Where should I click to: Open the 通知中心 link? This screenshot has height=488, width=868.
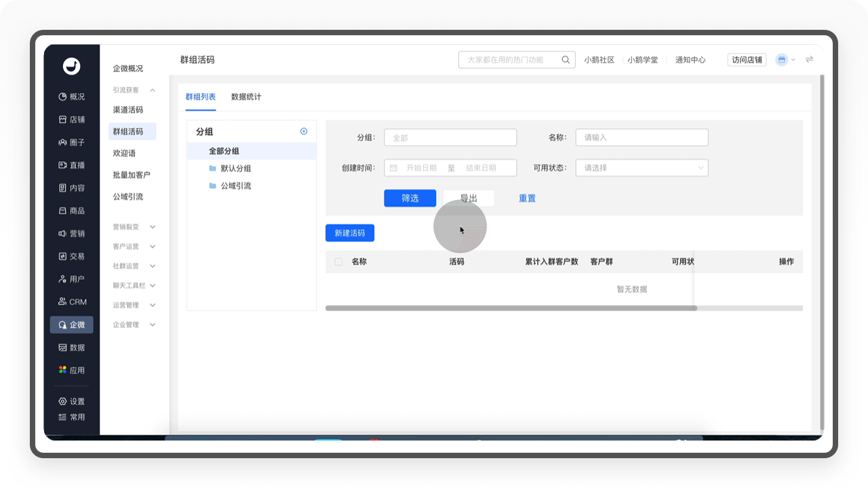pyautogui.click(x=690, y=60)
